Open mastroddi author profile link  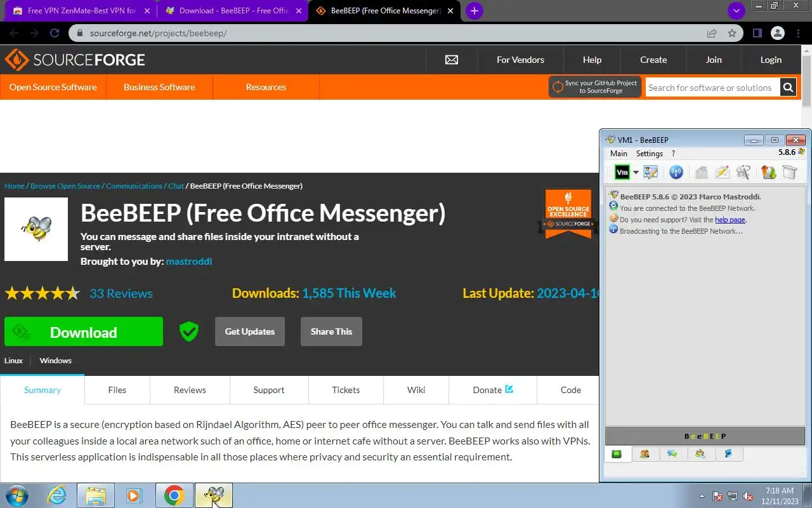pos(189,262)
